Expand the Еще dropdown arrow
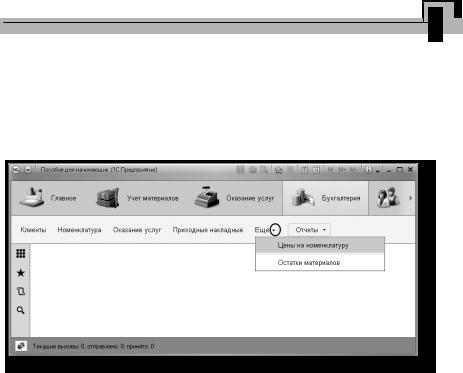 [275, 230]
